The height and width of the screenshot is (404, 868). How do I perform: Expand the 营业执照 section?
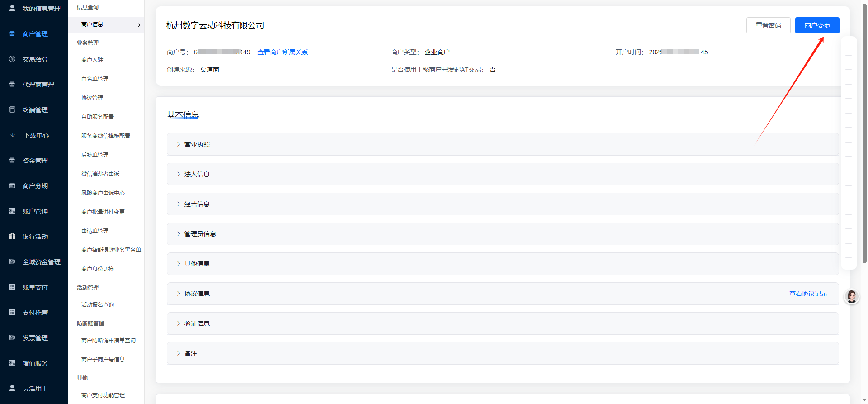pyautogui.click(x=197, y=144)
